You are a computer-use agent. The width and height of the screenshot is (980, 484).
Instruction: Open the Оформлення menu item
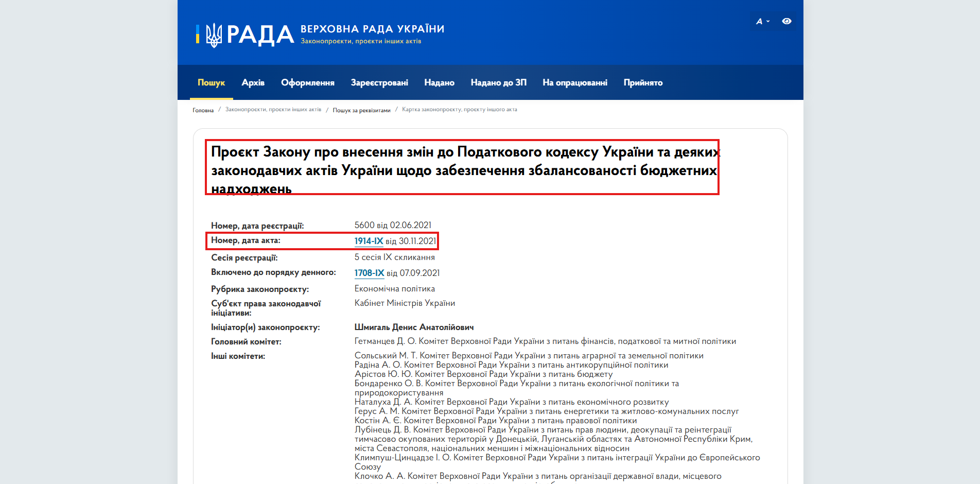(308, 82)
